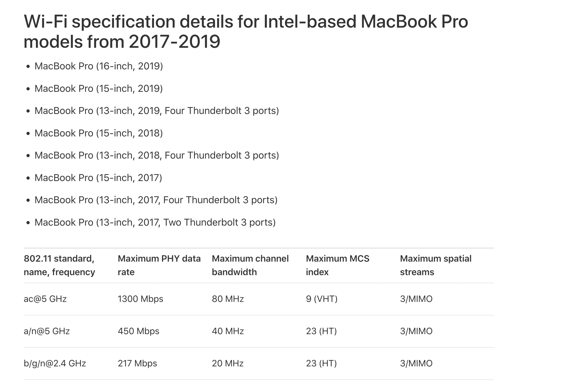Select MacBook Pro (15-inch, 2019) list item
Image resolution: width=578 pixels, height=392 pixels.
pos(99,88)
